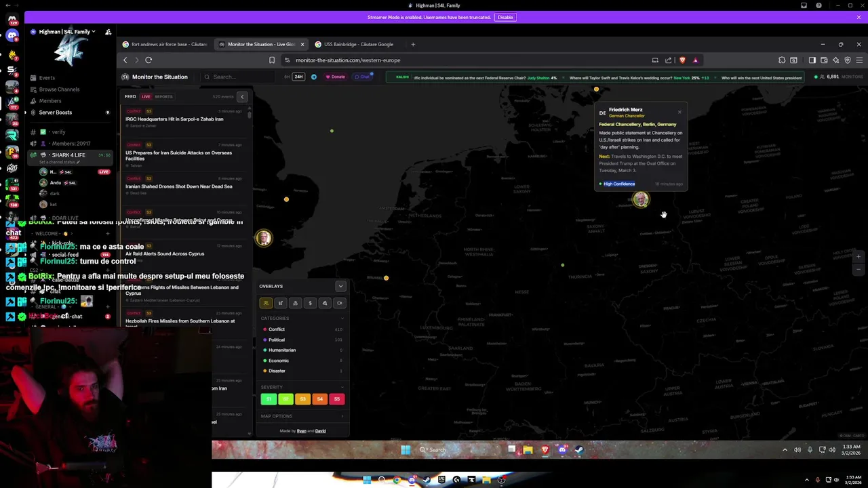Switch to USS Bainbridge search tab

click(358, 45)
